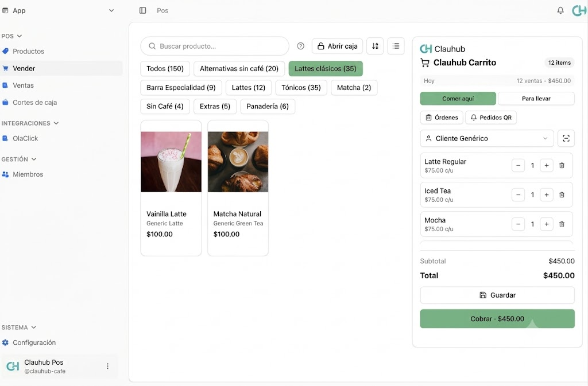
Task: Delete Iced Tea from cart
Action: click(562, 194)
